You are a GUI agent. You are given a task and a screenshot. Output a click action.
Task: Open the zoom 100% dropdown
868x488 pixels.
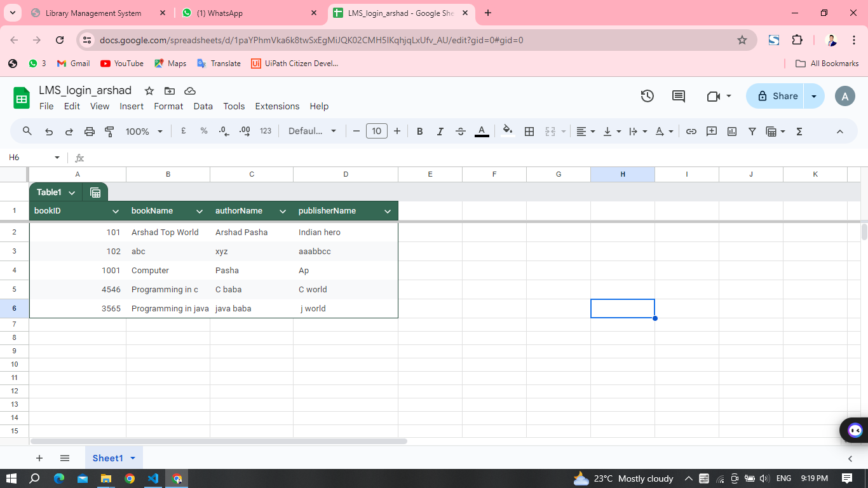[144, 132]
